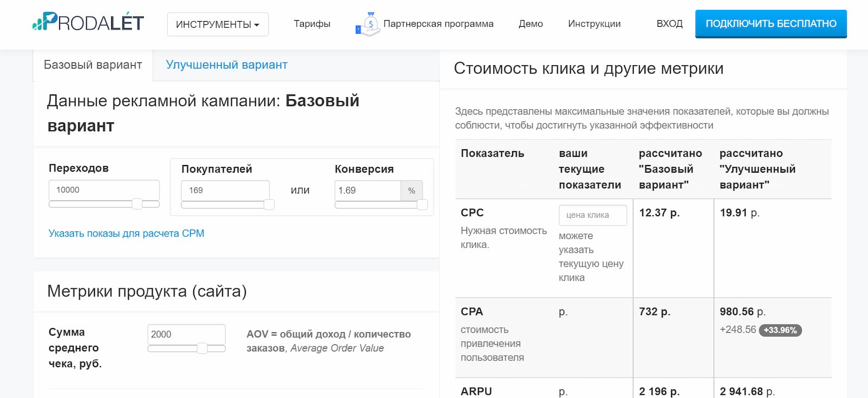Switch to Улучшенный вариант tab

(x=227, y=65)
